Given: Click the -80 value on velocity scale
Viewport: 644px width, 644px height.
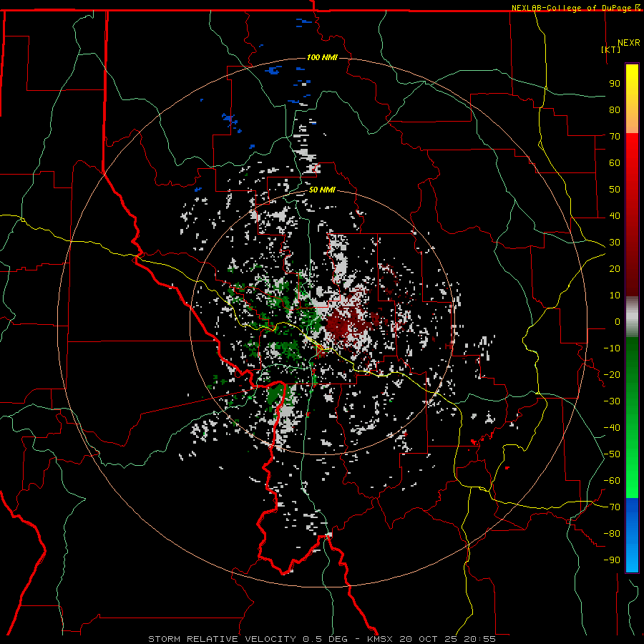Looking at the screenshot, I should pos(612,534).
